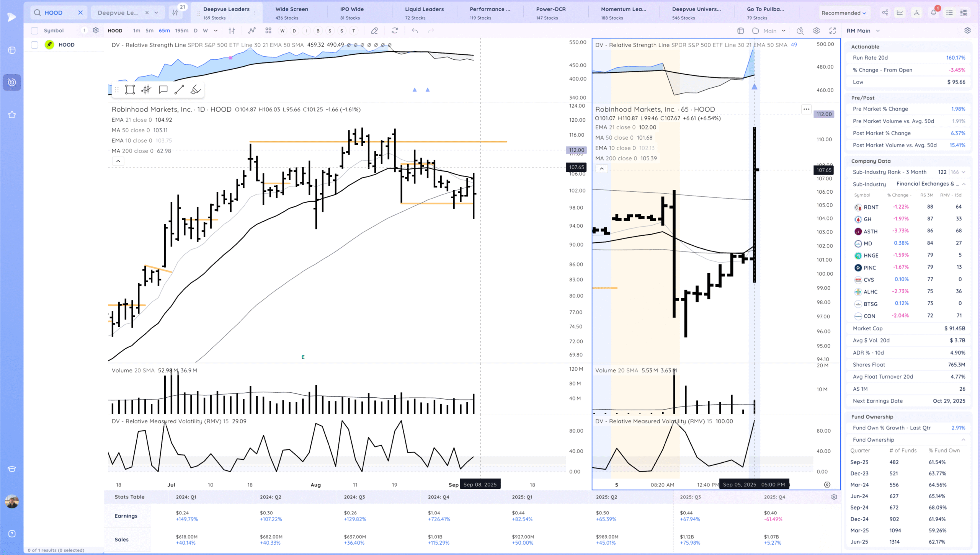This screenshot has width=980, height=555.
Task: Open the ASTH symbol in Sub-Industry list
Action: pyautogui.click(x=870, y=231)
